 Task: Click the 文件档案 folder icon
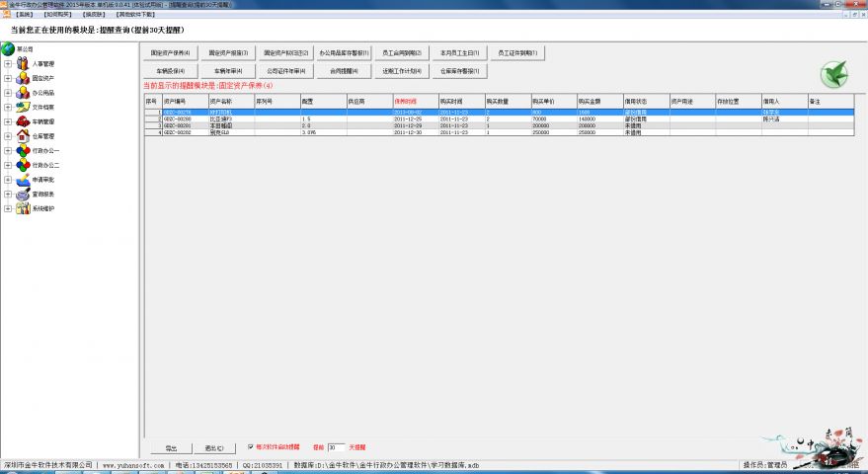click(22, 107)
